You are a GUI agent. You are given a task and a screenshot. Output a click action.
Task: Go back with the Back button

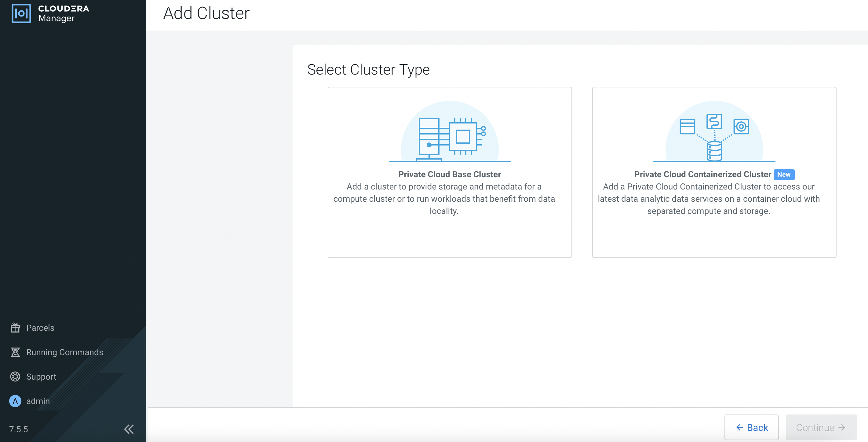click(751, 427)
